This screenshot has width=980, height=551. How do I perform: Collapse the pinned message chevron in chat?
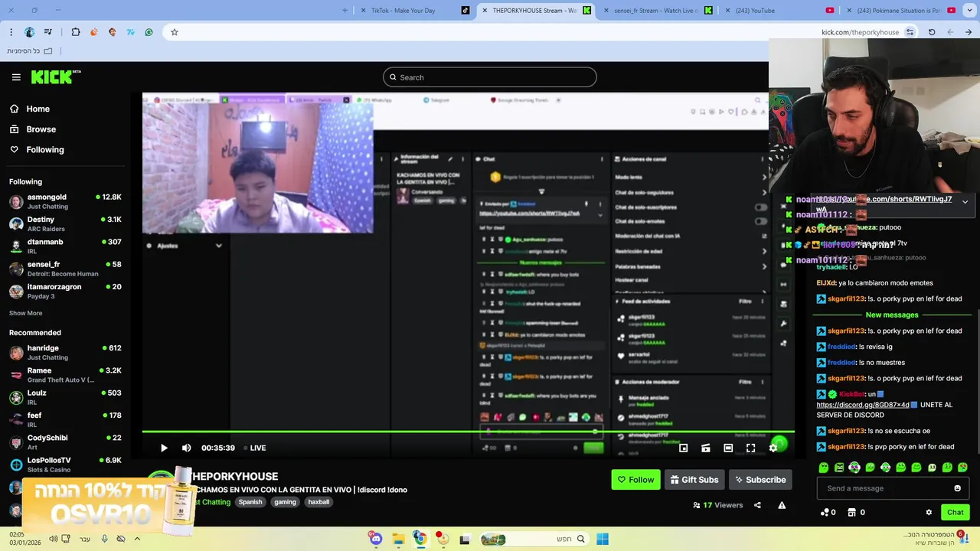[965, 201]
